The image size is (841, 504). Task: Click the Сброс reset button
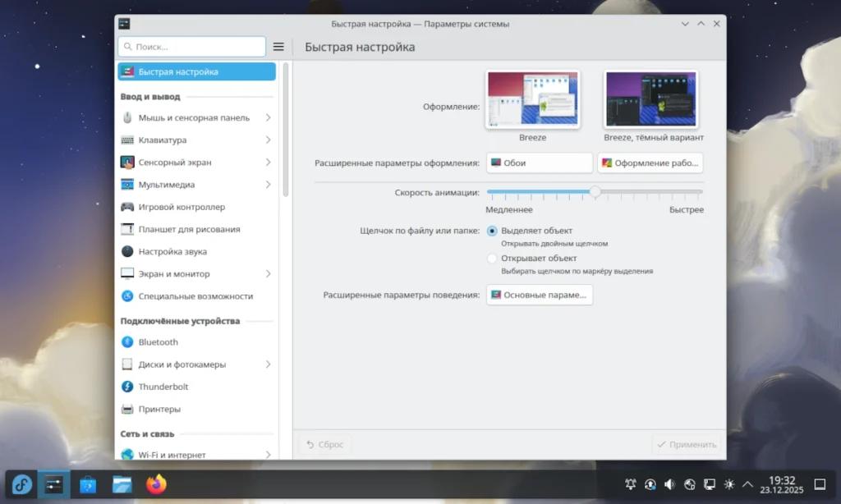(x=324, y=444)
